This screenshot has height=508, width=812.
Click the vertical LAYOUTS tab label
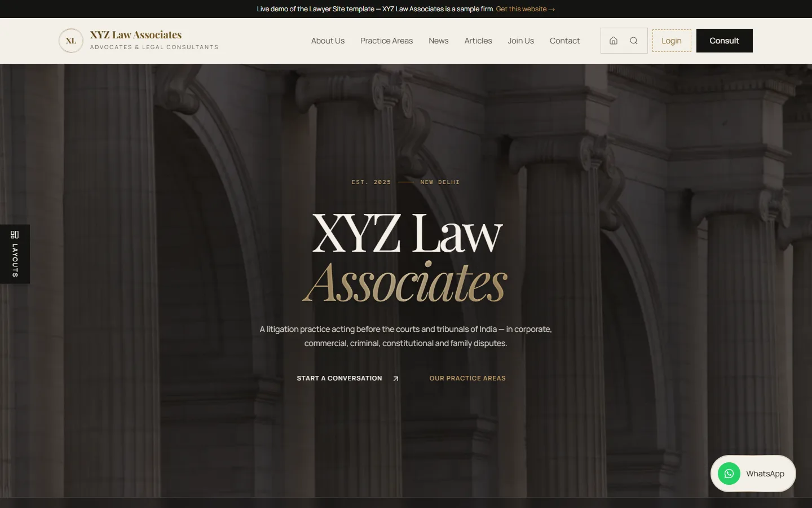click(15, 260)
